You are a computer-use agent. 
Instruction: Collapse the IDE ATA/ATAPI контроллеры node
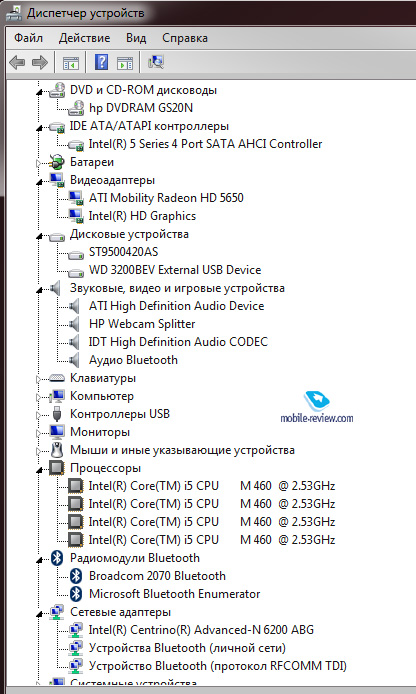tap(40, 128)
